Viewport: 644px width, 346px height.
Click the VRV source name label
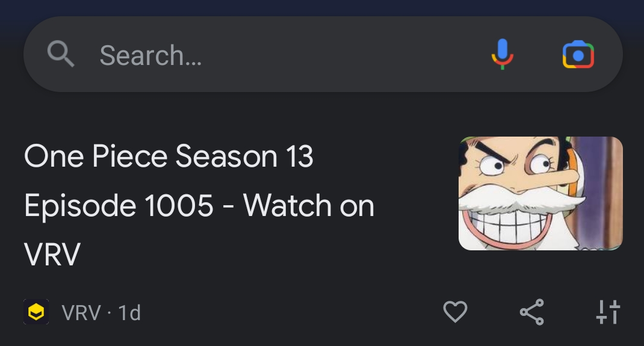point(81,313)
